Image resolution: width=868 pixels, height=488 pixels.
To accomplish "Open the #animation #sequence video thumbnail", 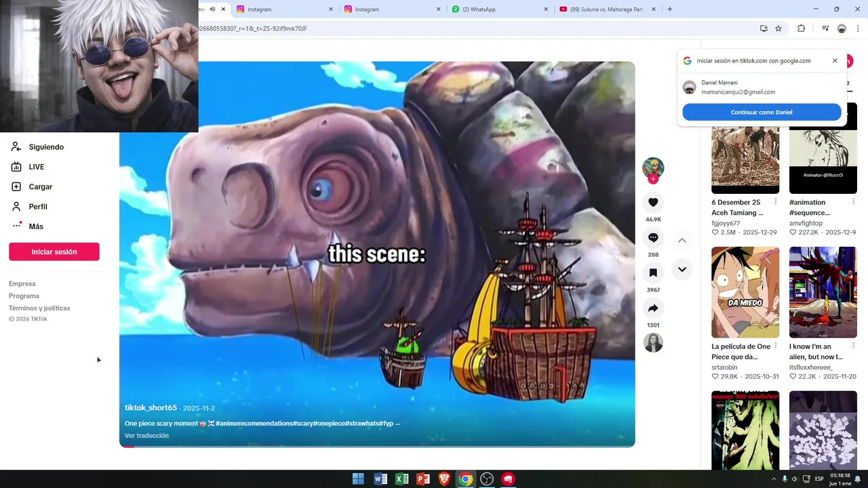I will 823,148.
